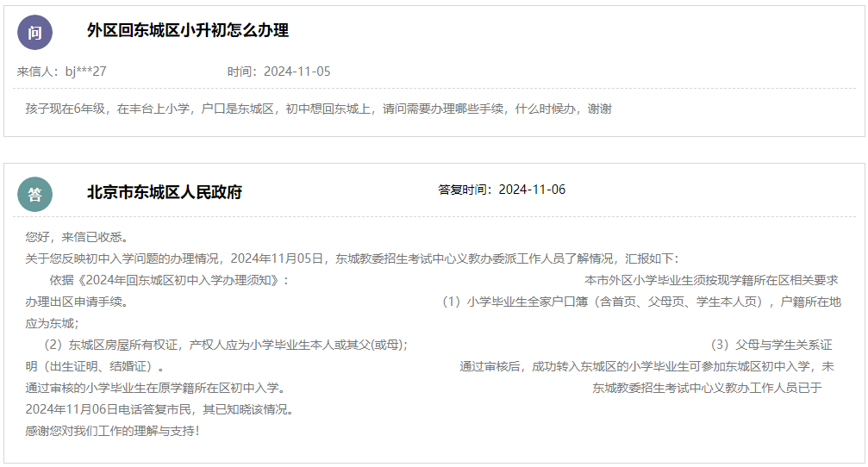Click requirement (3) about 父母与学生关系证明
Image resolution: width=868 pixels, height=467 pixels.
771,345
